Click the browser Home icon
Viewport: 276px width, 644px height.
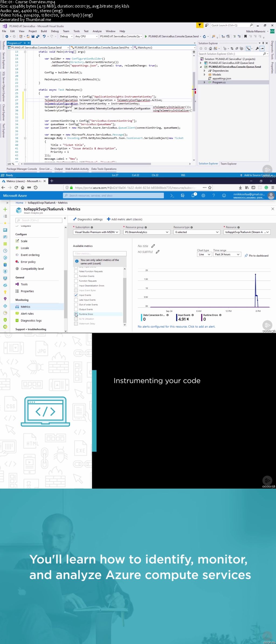coord(23,188)
